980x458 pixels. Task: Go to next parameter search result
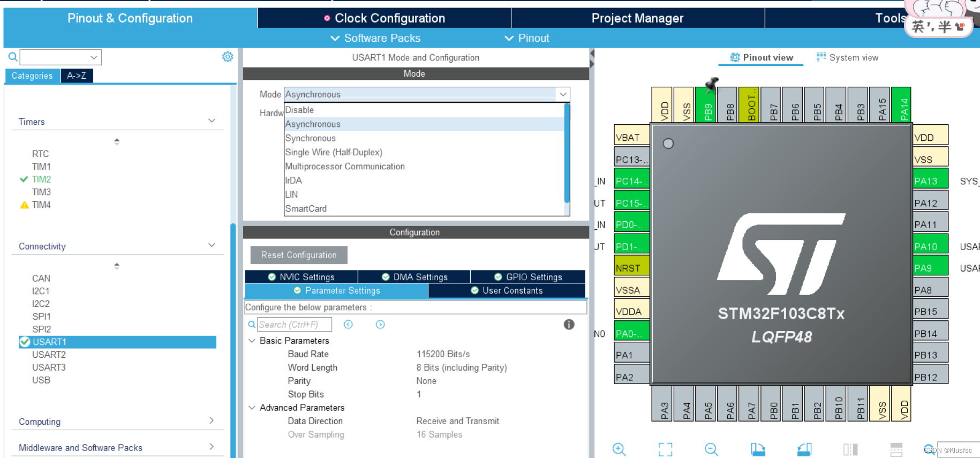(380, 325)
